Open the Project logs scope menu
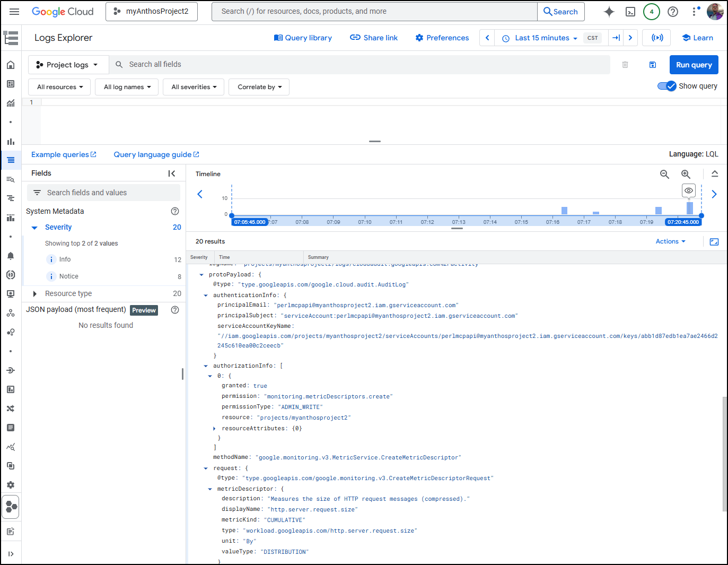This screenshot has height=565, width=728. (x=68, y=65)
